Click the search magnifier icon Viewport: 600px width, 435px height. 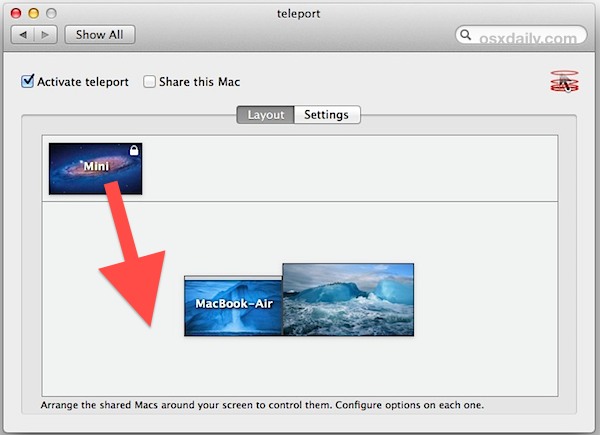465,35
